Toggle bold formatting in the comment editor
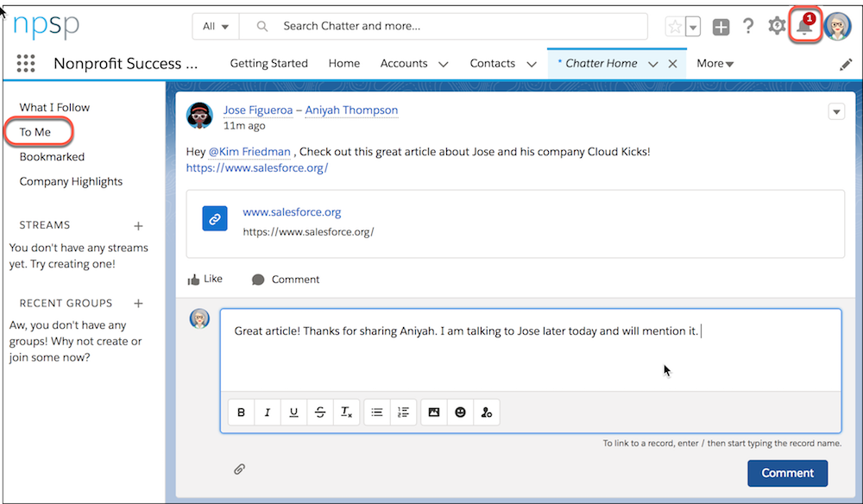Viewport: 863px width, 504px height. click(x=241, y=412)
